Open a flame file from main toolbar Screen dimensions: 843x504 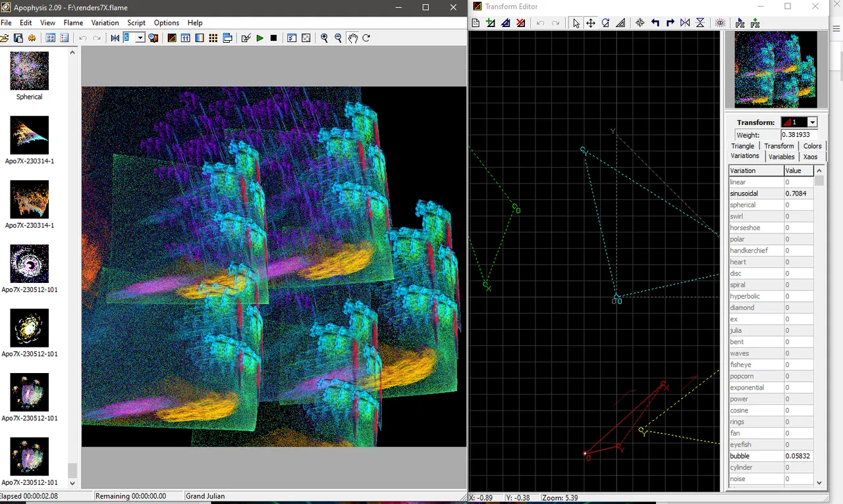click(5, 38)
